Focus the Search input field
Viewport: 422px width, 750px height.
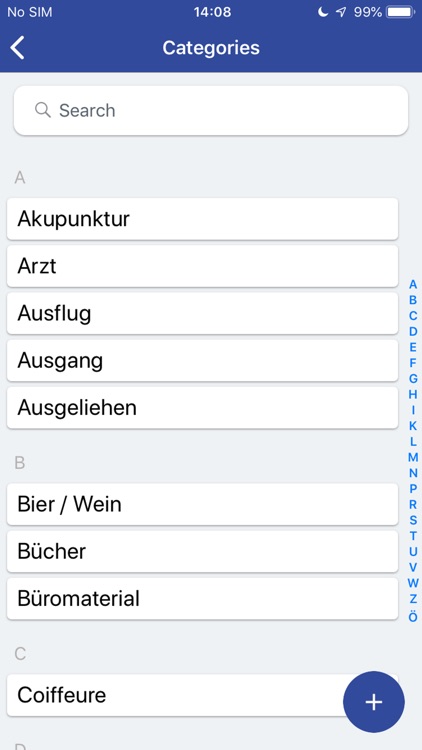[211, 110]
